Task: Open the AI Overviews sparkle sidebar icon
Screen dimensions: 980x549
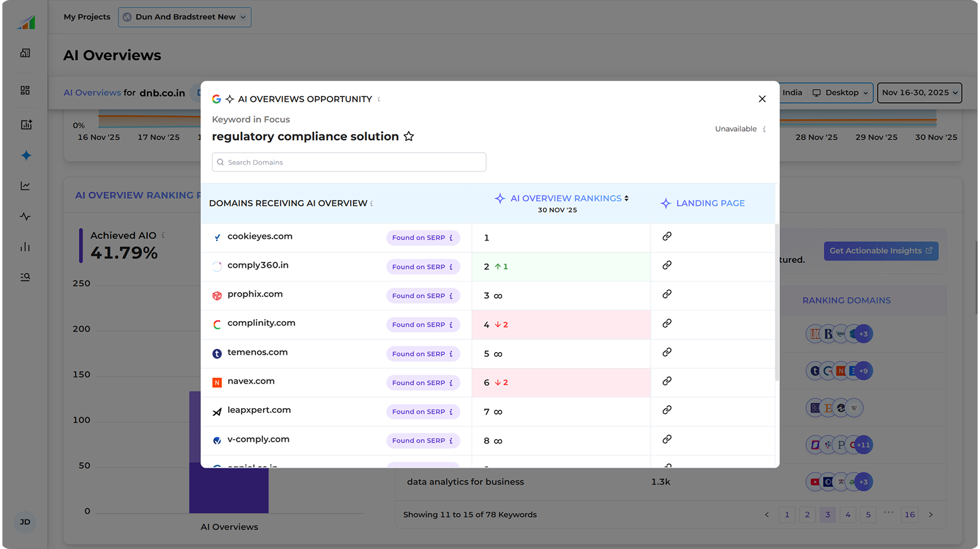Action: [26, 155]
